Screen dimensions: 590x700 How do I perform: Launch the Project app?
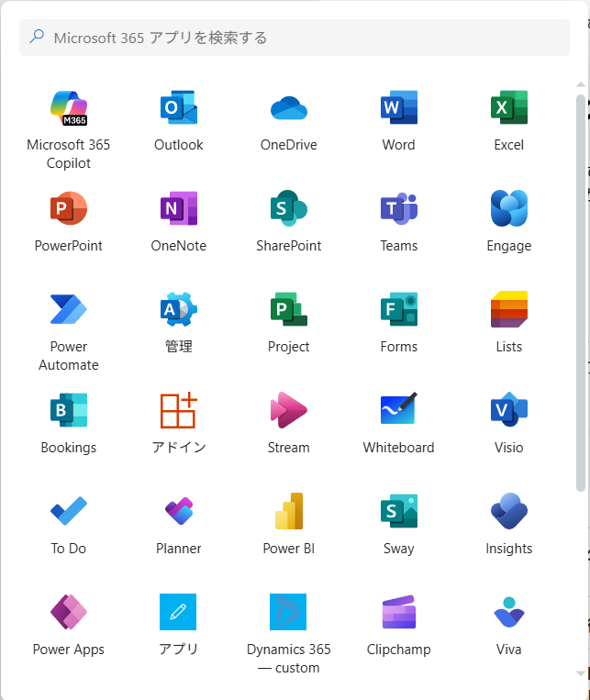(x=288, y=309)
